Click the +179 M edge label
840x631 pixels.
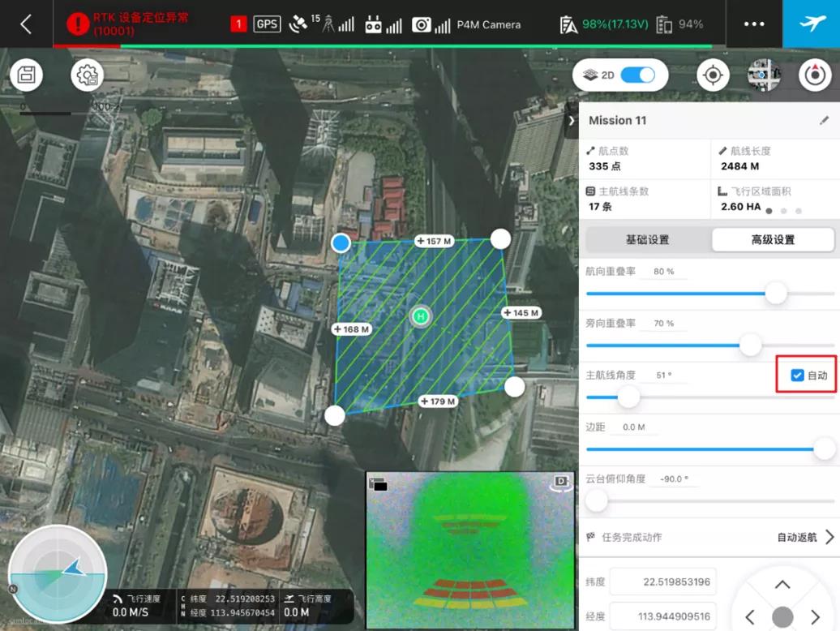438,401
